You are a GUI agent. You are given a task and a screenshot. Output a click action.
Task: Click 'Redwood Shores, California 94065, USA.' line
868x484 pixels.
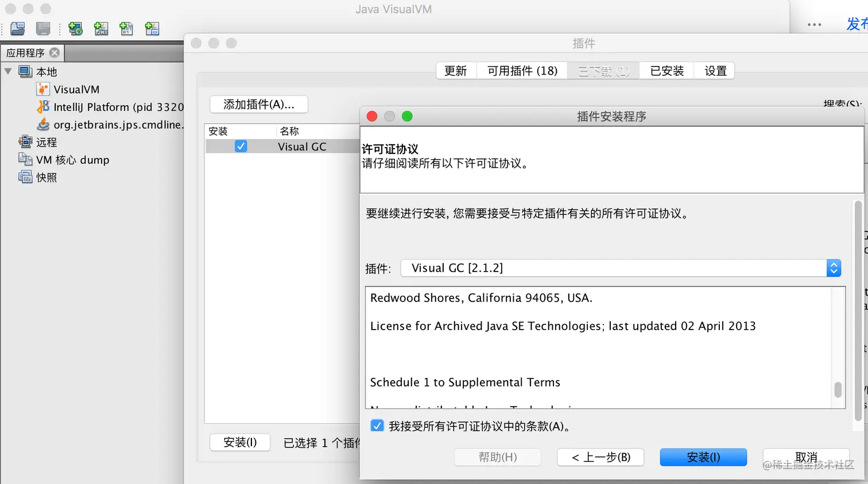(481, 298)
